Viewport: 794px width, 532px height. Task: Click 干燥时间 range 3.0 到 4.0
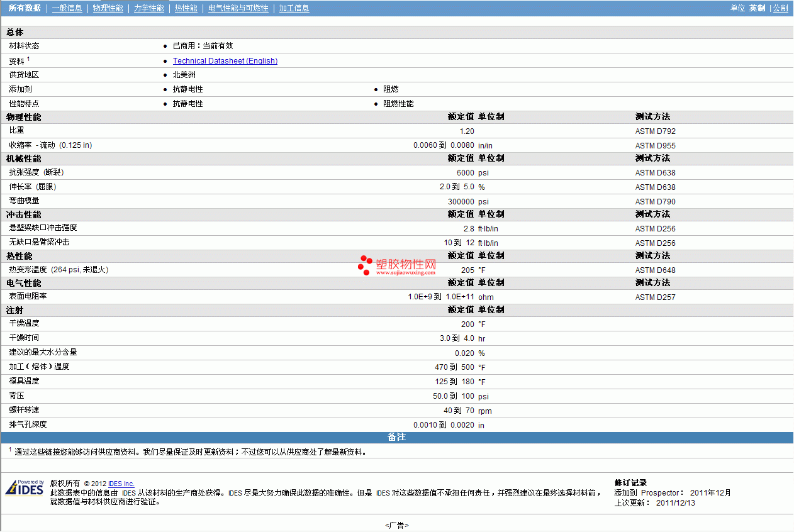(x=457, y=339)
